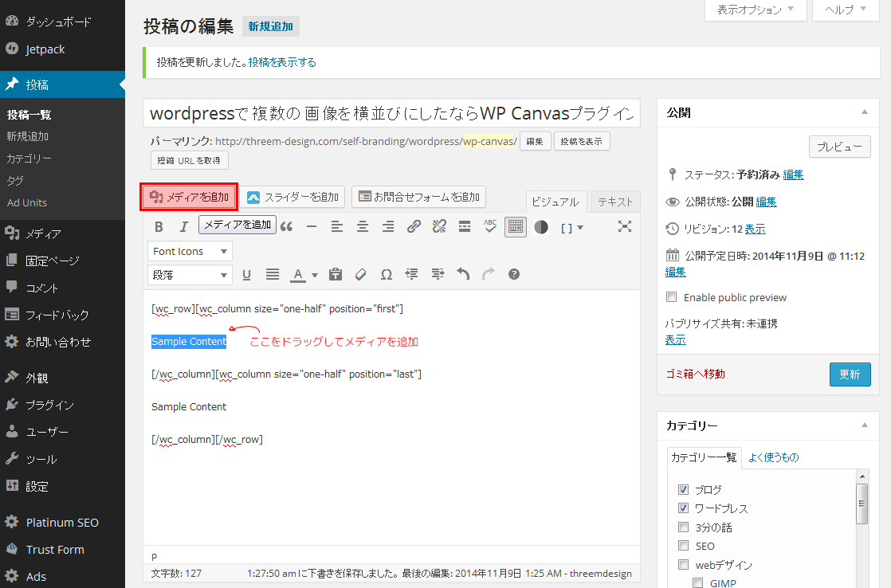891x588 pixels.
Task: Click 新規追加 button beside page title
Action: coord(270,27)
